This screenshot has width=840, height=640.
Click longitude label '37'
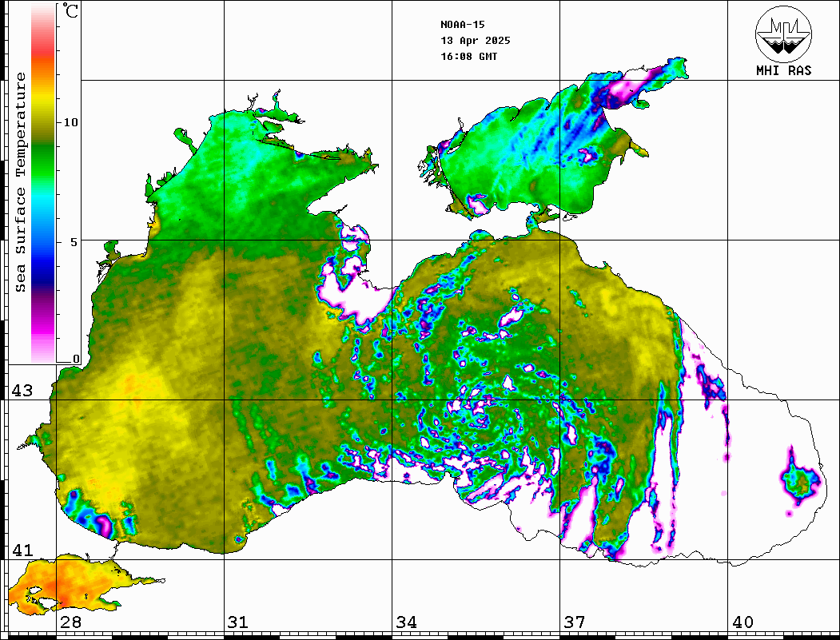574,622
